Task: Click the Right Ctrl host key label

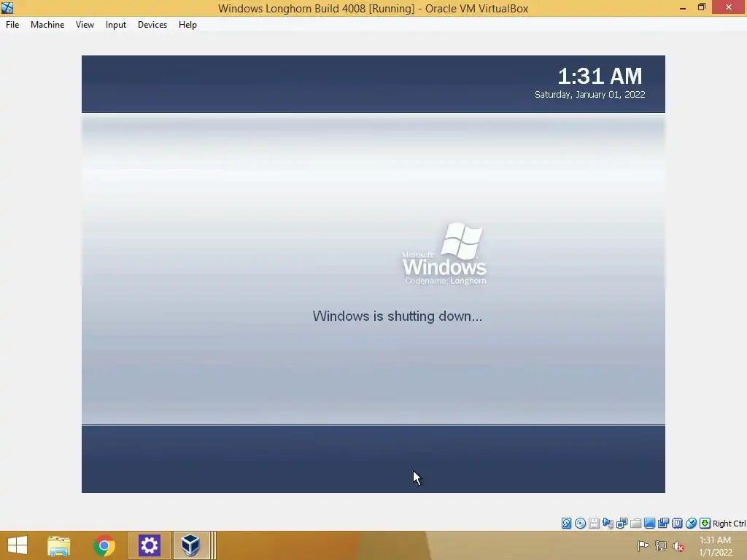Action: (729, 524)
